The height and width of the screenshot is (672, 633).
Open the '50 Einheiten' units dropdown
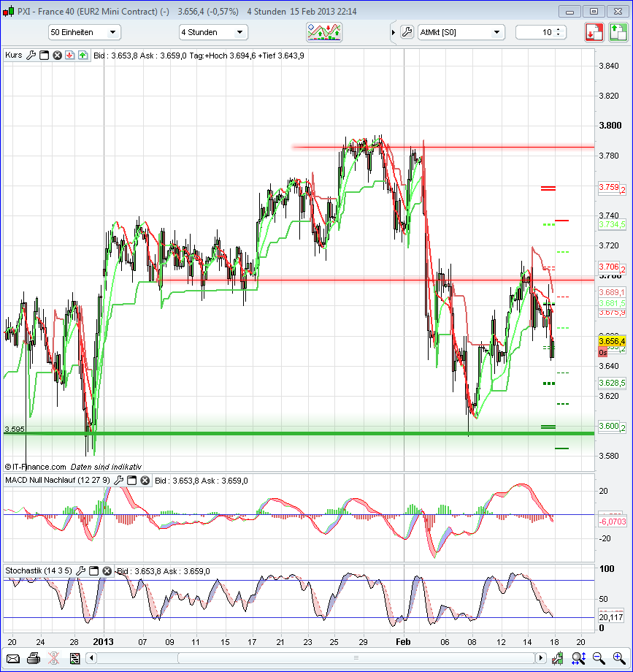(x=85, y=32)
